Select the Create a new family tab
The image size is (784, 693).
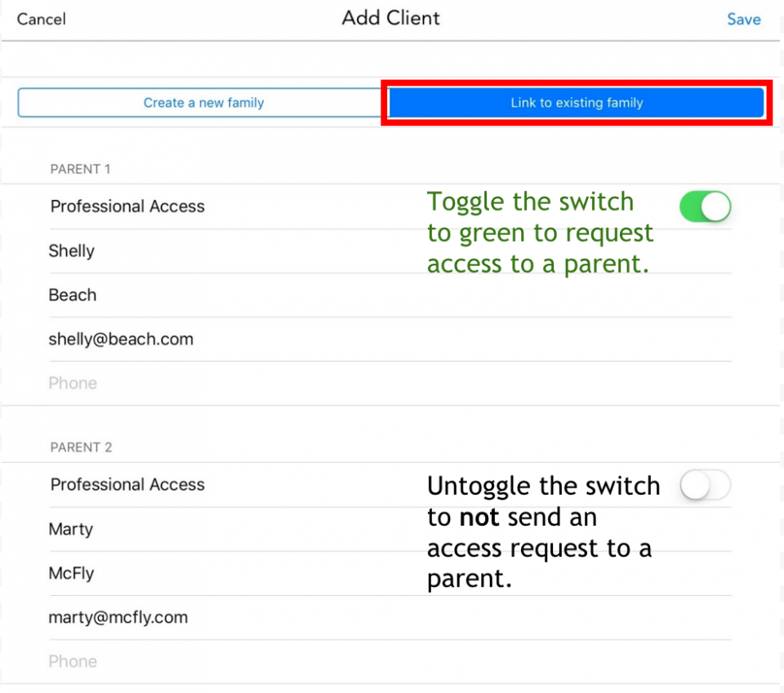click(x=203, y=102)
